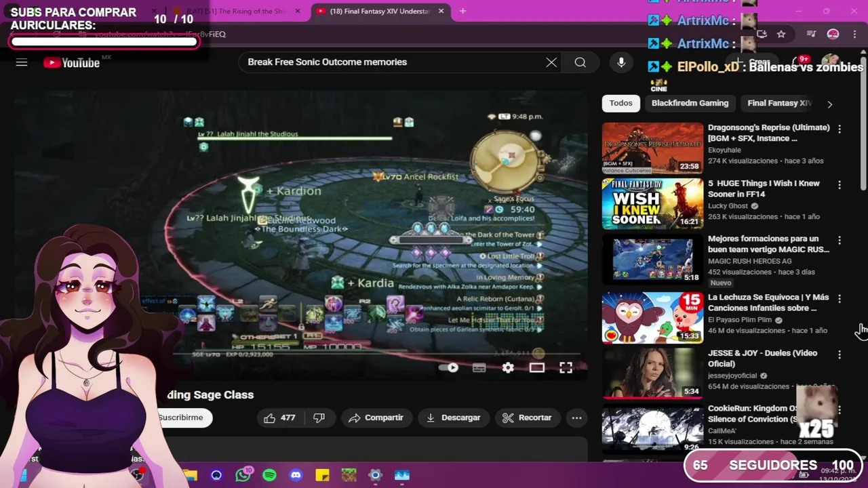Open video player settings gear
This screenshot has width=868, height=488.
click(508, 367)
